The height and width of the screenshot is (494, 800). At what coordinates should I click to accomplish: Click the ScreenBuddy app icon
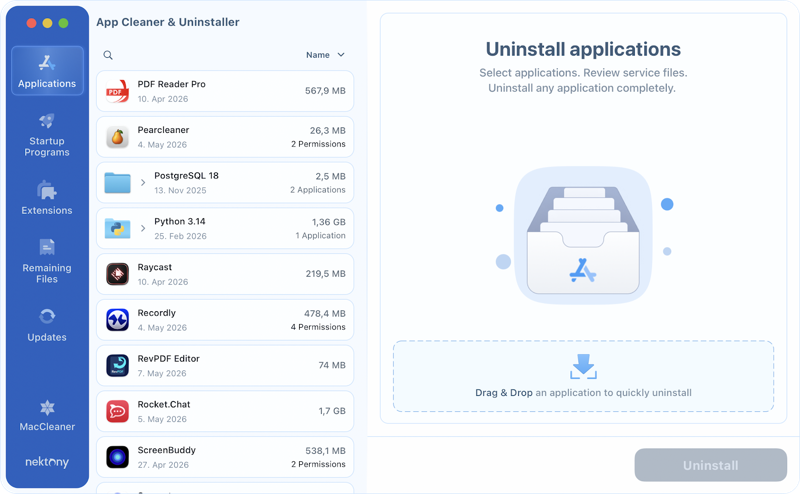[117, 457]
